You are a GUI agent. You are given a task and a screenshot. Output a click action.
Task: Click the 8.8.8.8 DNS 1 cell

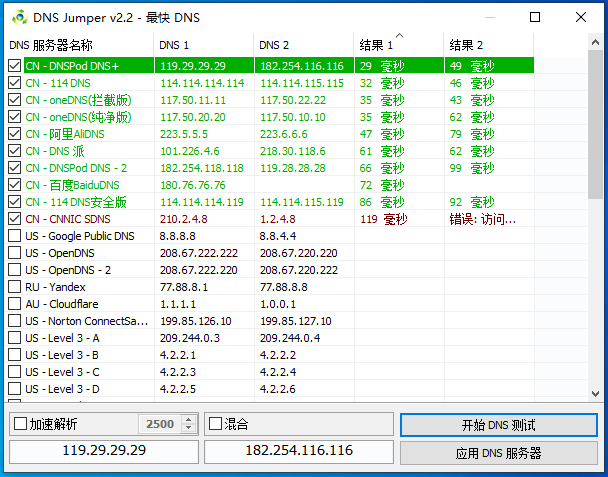[178, 236]
